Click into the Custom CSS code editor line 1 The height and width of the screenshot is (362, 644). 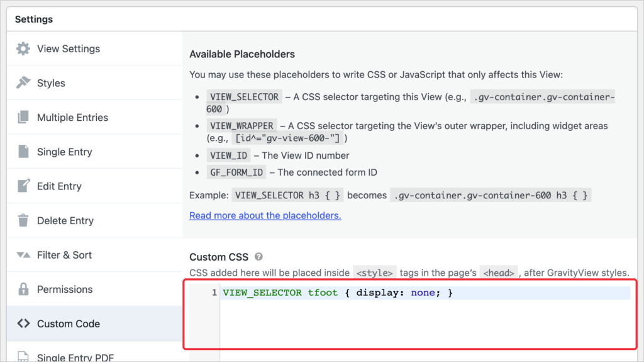(x=426, y=293)
